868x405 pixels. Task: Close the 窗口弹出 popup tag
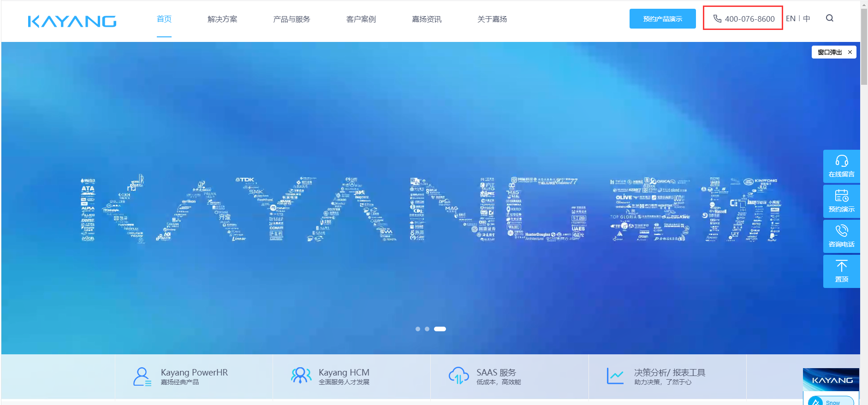[x=850, y=52]
